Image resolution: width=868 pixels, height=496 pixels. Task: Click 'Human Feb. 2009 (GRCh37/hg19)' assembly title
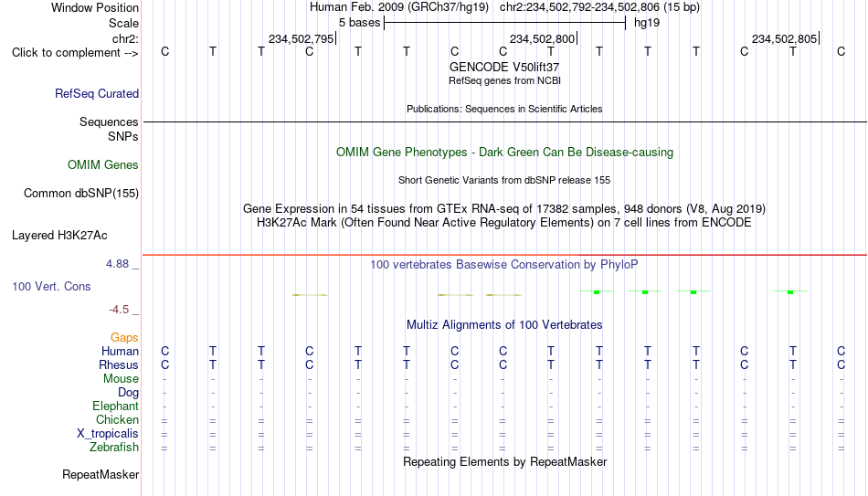pos(398,7)
